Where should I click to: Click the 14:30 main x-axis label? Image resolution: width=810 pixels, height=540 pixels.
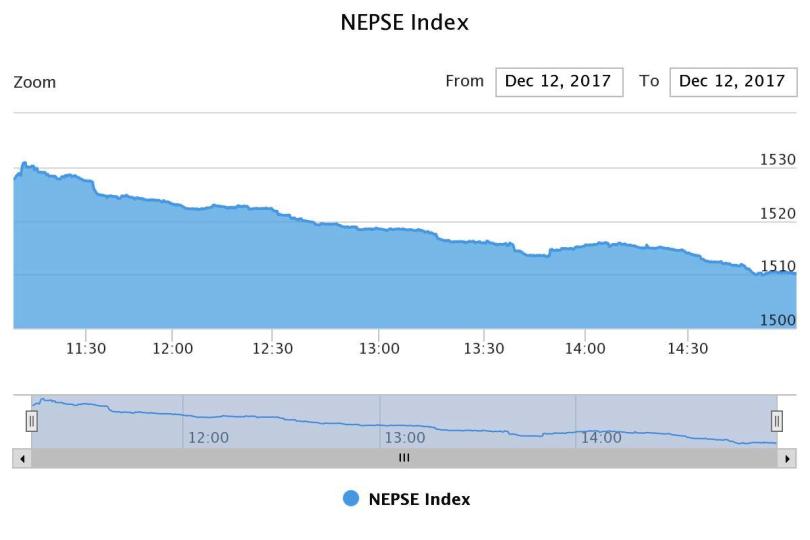pos(687,348)
